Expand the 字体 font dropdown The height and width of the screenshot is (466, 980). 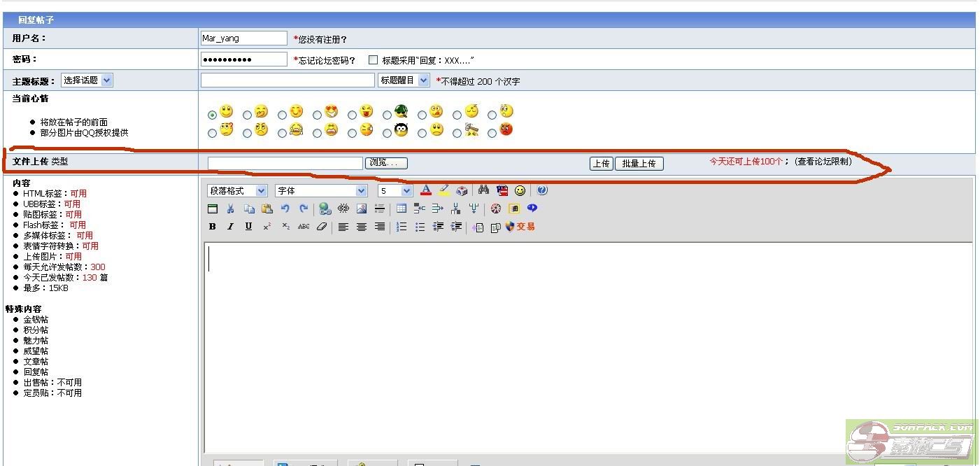point(321,190)
